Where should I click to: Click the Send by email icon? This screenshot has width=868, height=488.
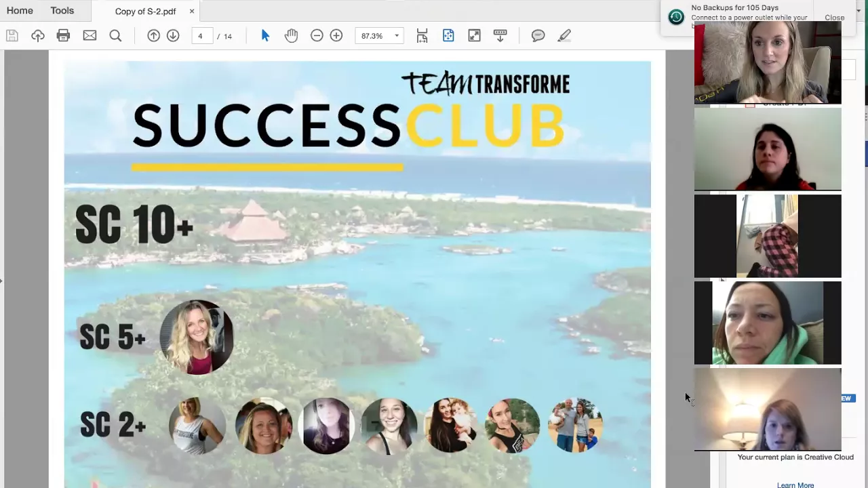pos(90,36)
